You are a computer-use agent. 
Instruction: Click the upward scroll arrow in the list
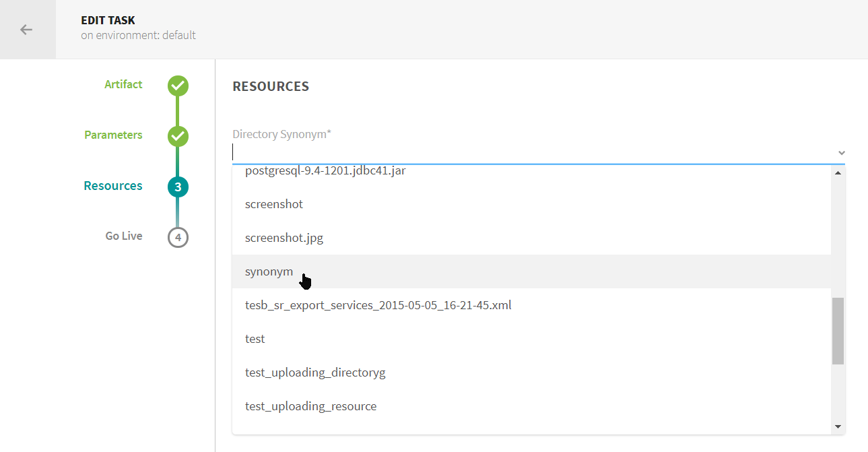click(x=837, y=172)
